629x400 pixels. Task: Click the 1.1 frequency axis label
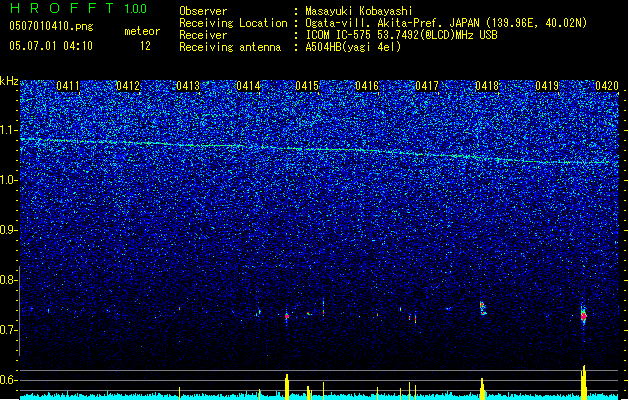pos(9,130)
